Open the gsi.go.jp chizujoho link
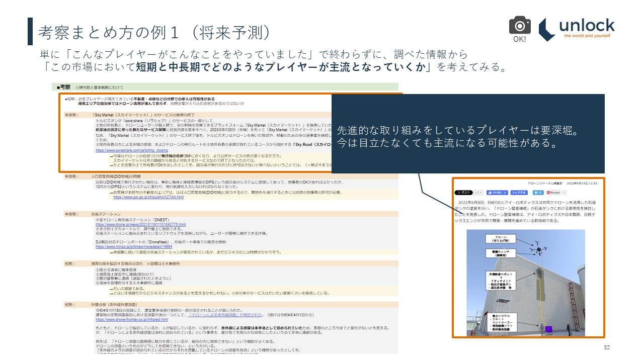Screen dimensions: 644x362 point(148,197)
